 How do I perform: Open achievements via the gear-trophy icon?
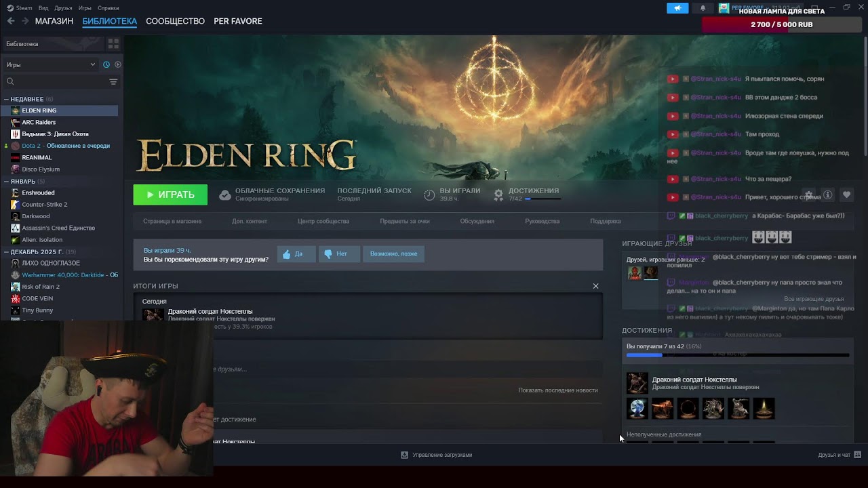498,195
